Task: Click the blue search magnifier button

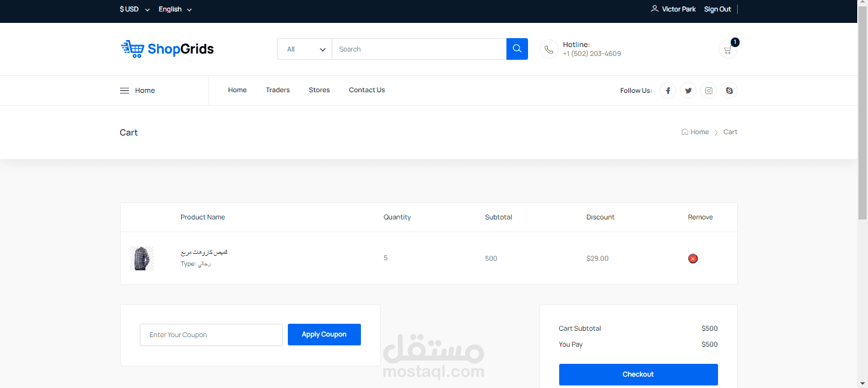Action: pyautogui.click(x=517, y=49)
